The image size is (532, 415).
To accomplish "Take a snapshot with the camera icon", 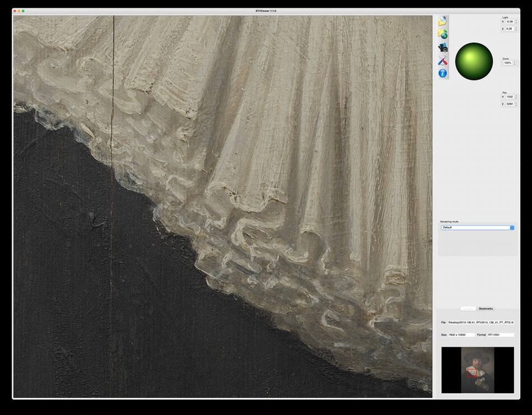I will point(442,47).
